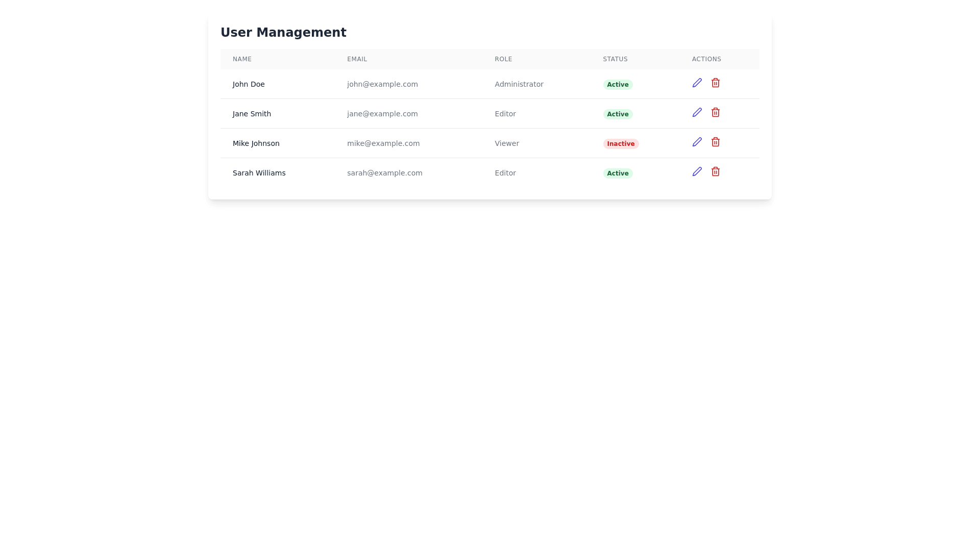980x551 pixels.
Task: Delete Jane Smith using trash icon
Action: pyautogui.click(x=715, y=112)
